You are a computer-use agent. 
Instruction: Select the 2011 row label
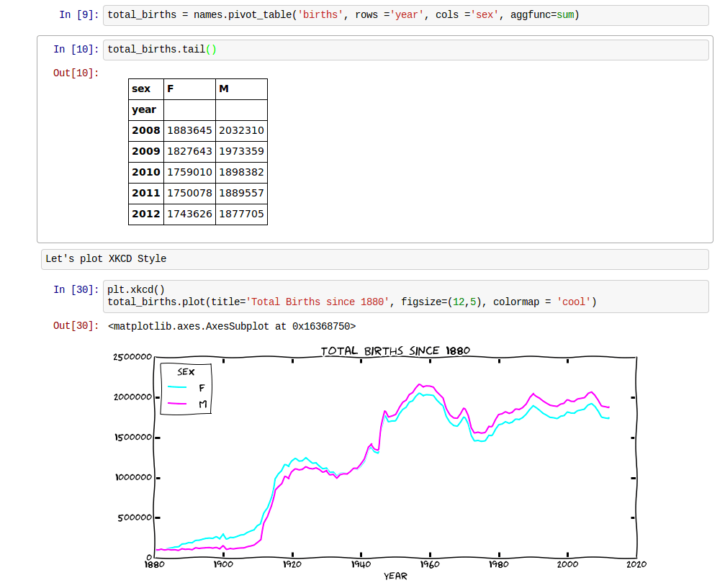pyautogui.click(x=145, y=193)
